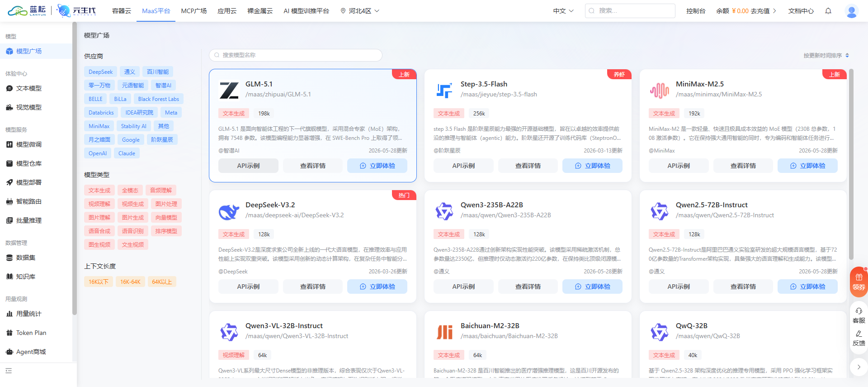Toggle the Black Forest Labs provider filter
Image resolution: width=868 pixels, height=387 pixels.
158,99
